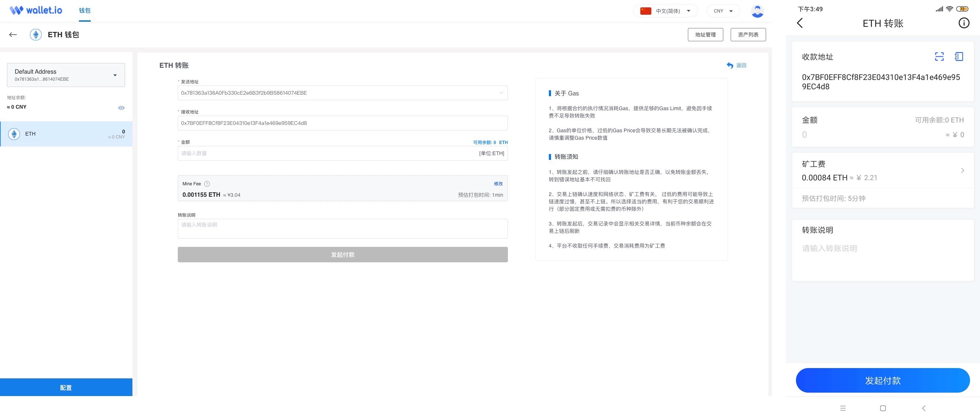This screenshot has width=980, height=420.
Task: Select the 钱包 tab
Action: [84, 11]
